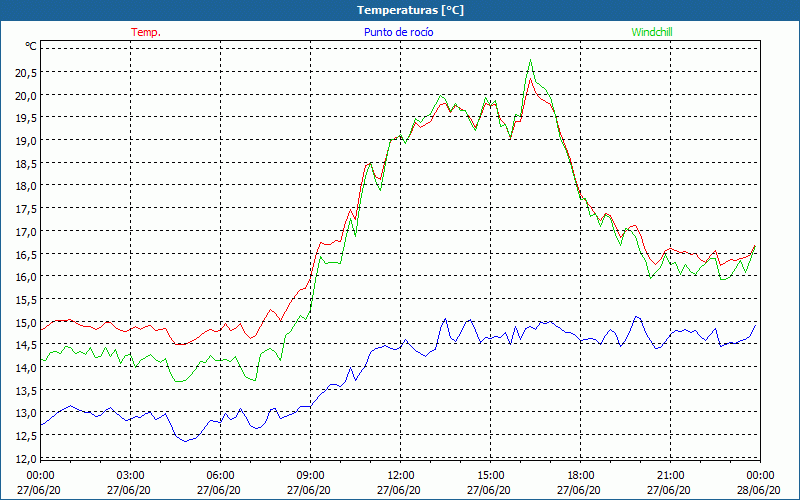
Task: Click the 17,0 y-axis value
Action: click(x=26, y=232)
